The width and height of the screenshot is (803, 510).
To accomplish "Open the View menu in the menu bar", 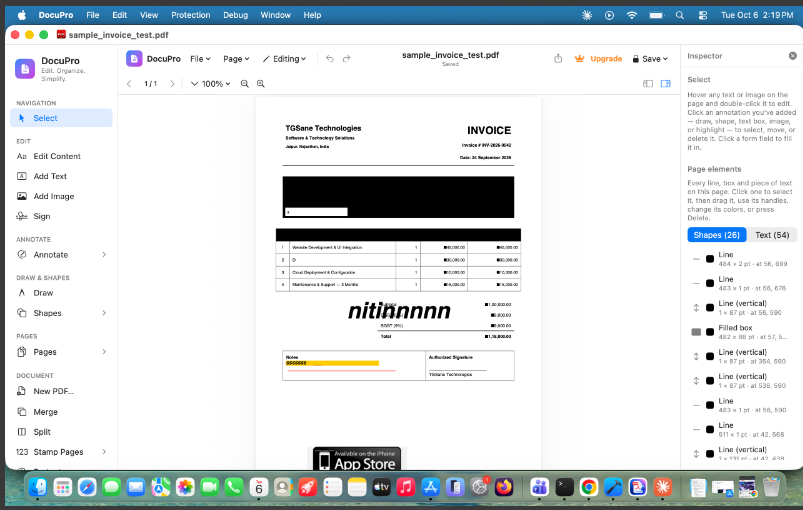I will pos(149,15).
